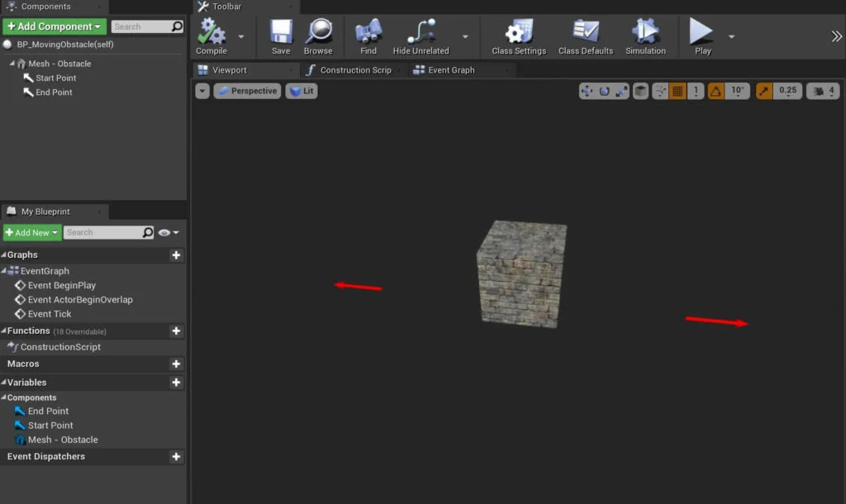846x504 pixels.
Task: Toggle grid snapping in viewport
Action: [x=677, y=91]
